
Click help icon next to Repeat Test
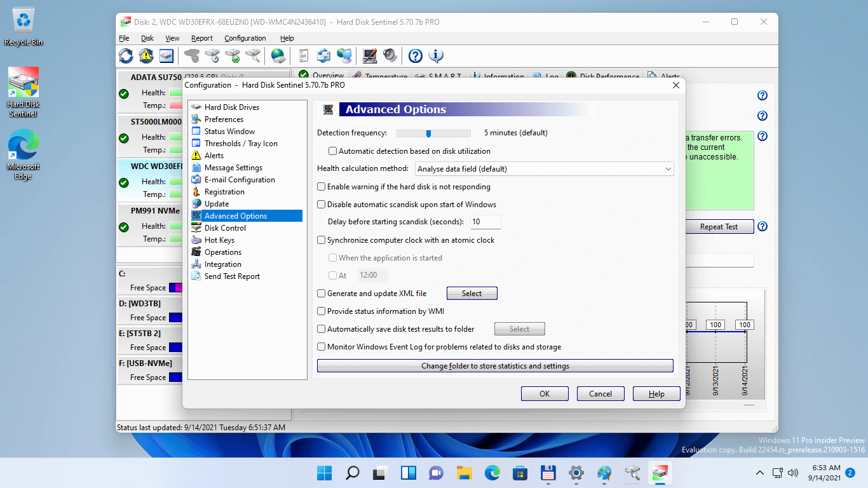(x=763, y=227)
